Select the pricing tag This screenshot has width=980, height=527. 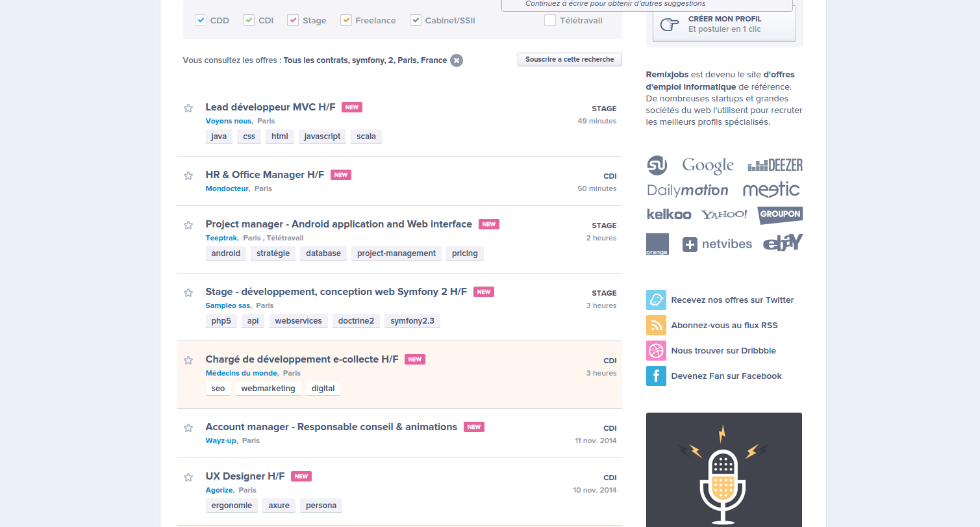click(465, 253)
